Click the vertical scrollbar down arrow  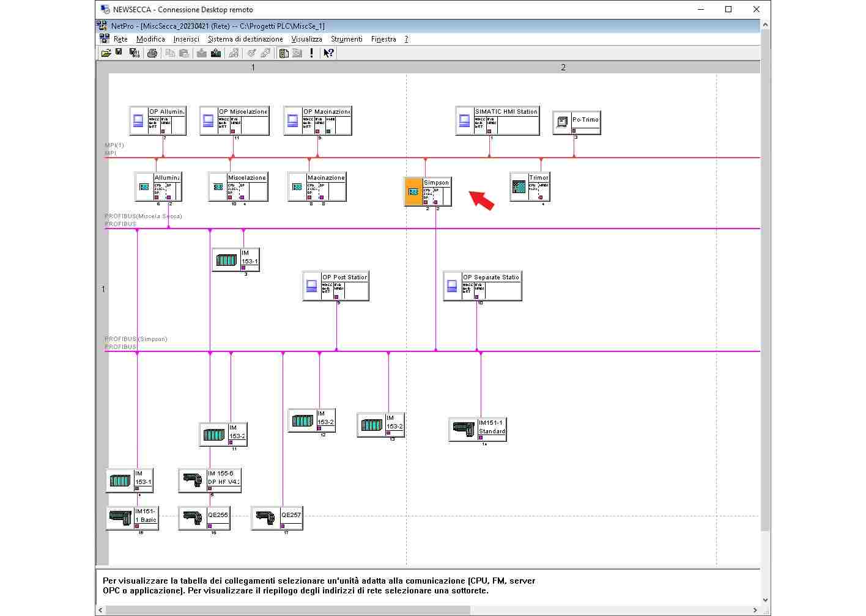pyautogui.click(x=765, y=599)
